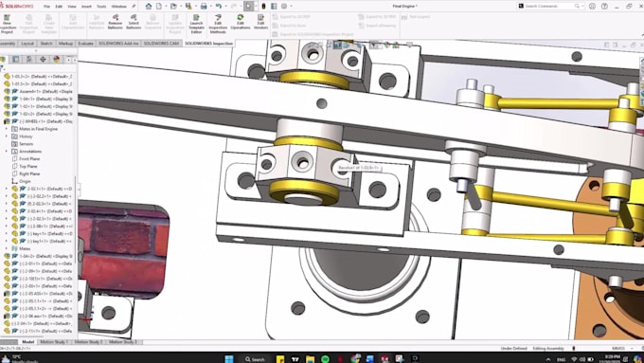The height and width of the screenshot is (363, 644).
Task: Click the Save icon in the top toolbar
Action: 188,7
